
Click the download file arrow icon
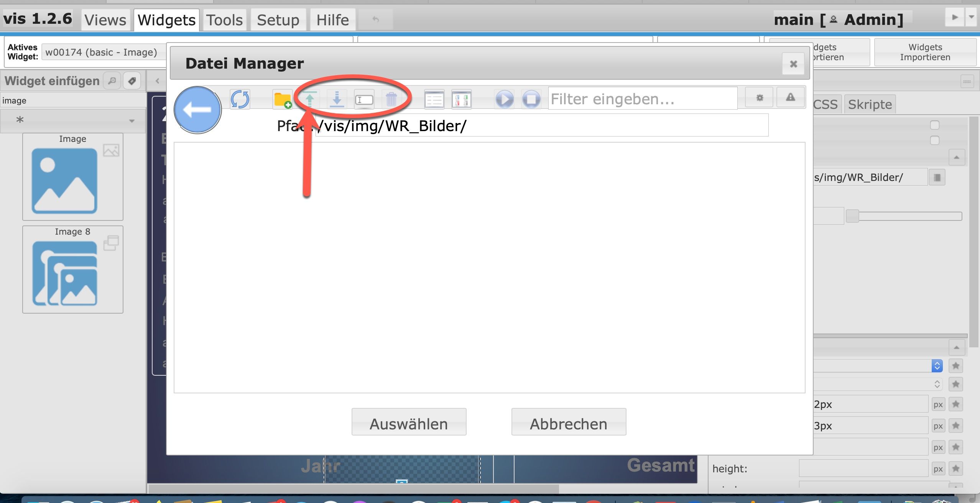point(337,100)
